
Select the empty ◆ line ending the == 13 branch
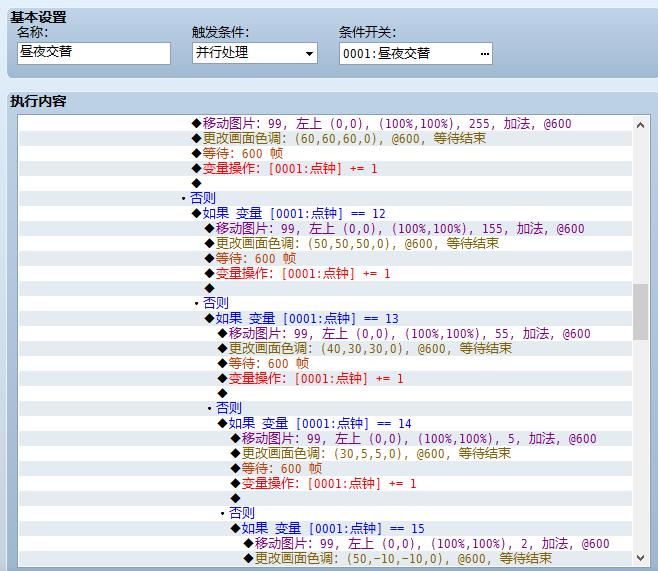click(326, 393)
